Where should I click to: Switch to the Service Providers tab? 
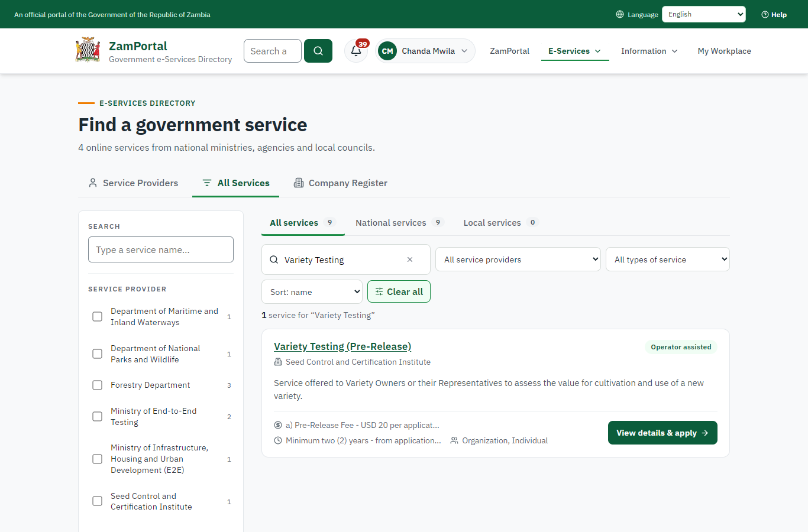(x=133, y=183)
